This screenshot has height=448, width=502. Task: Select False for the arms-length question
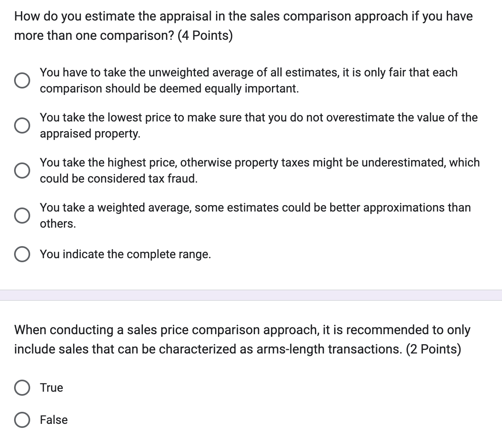pyautogui.click(x=23, y=420)
